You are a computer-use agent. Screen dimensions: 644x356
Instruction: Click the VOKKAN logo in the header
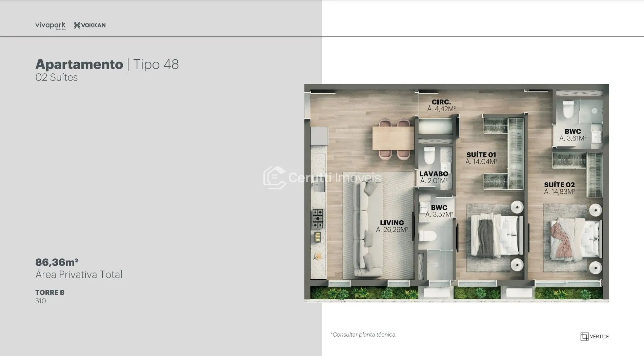[x=89, y=25]
